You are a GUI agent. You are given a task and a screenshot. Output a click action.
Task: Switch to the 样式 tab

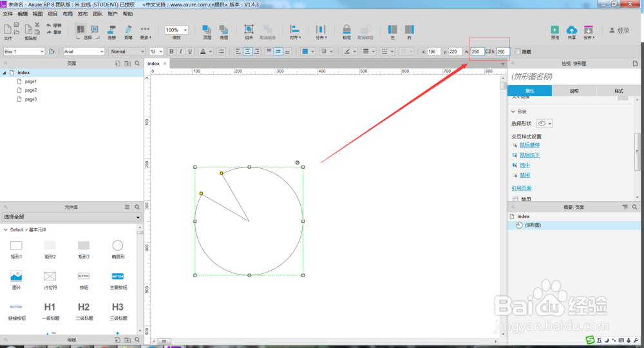pos(618,91)
